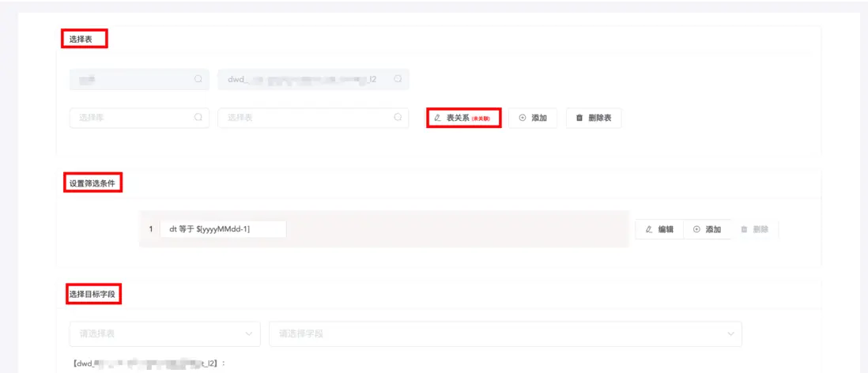Click the 选择目标字段 section heading
Viewport: 868px width, 373px height.
pyautogui.click(x=92, y=295)
